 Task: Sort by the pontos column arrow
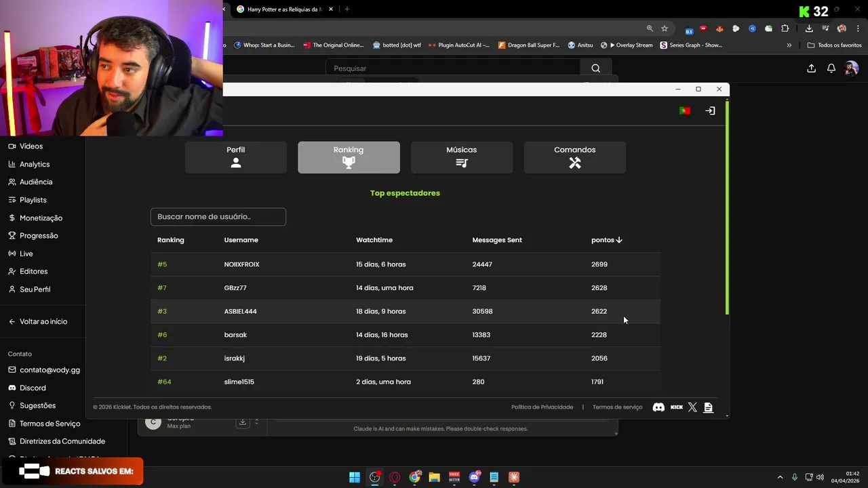619,240
